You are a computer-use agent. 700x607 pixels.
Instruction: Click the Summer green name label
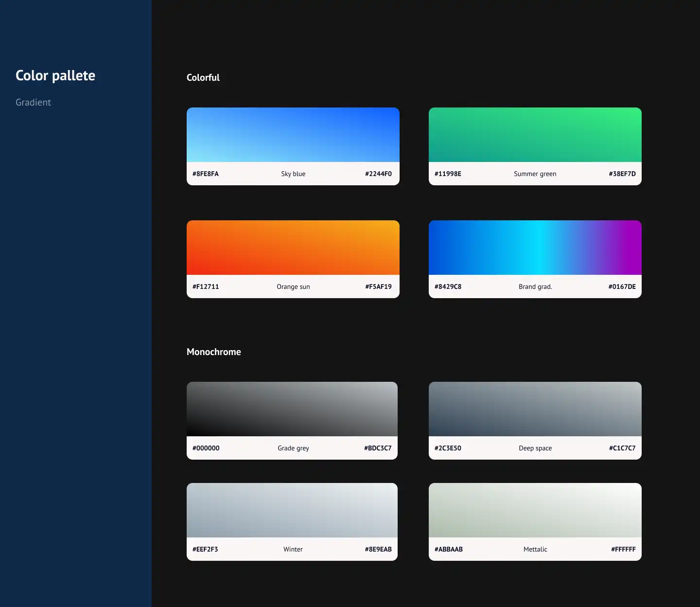pyautogui.click(x=535, y=174)
